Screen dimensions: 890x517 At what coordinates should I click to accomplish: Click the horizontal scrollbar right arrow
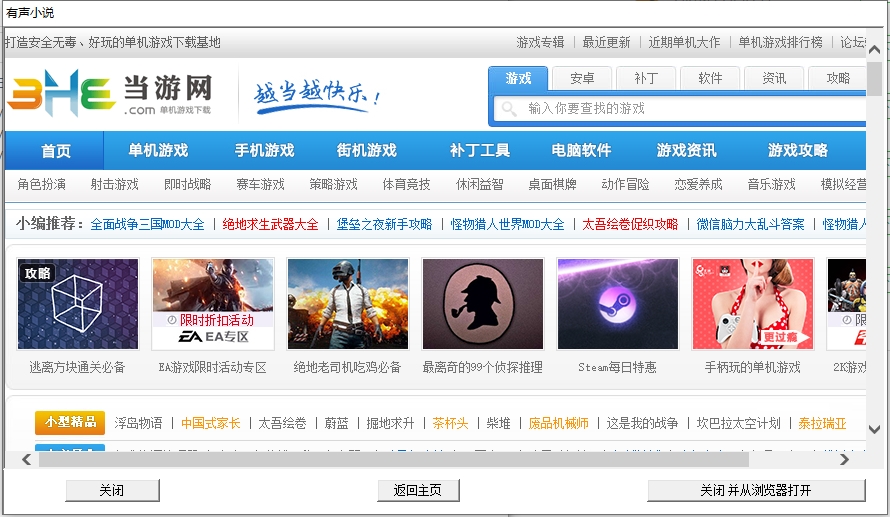click(845, 460)
